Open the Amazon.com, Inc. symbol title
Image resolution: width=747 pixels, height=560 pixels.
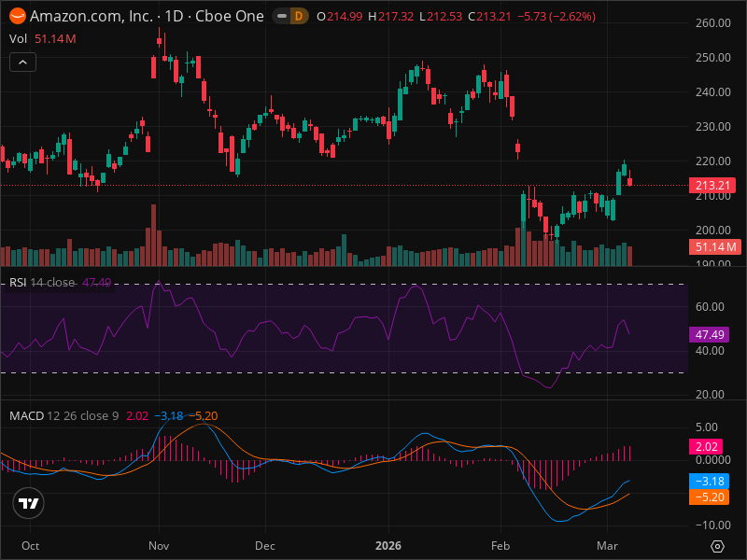pyautogui.click(x=147, y=16)
